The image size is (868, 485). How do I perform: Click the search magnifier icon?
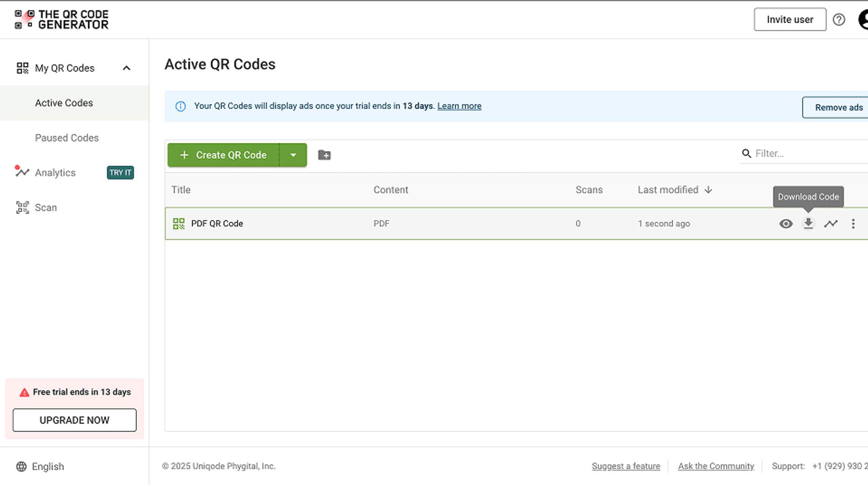pos(746,153)
